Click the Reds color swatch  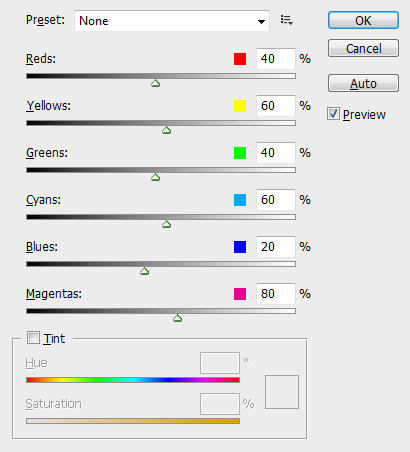(240, 59)
